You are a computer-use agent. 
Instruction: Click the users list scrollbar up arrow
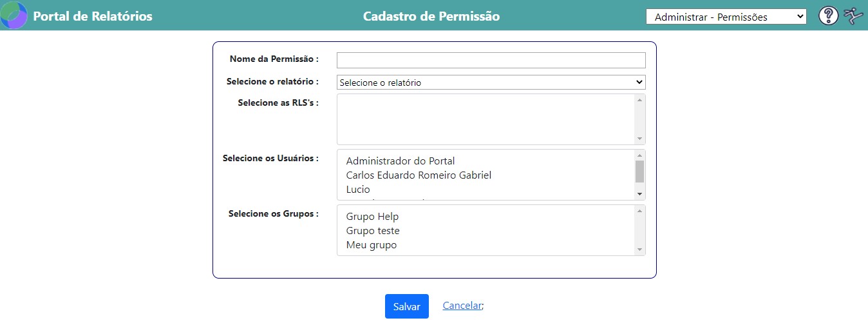coord(639,155)
